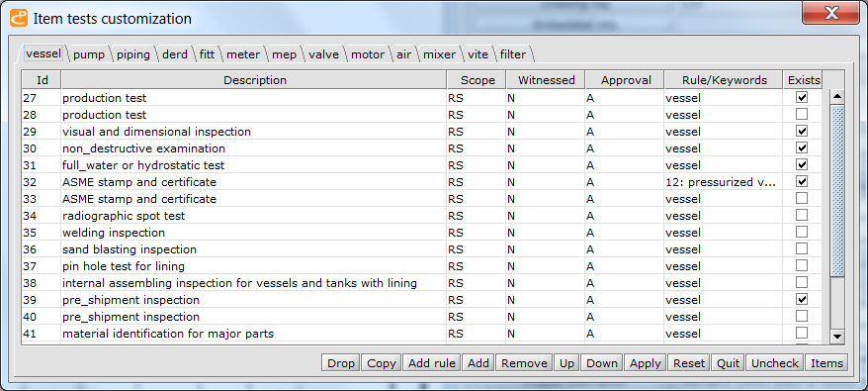Switch to the valve tab
The height and width of the screenshot is (391, 868).
tap(324, 54)
